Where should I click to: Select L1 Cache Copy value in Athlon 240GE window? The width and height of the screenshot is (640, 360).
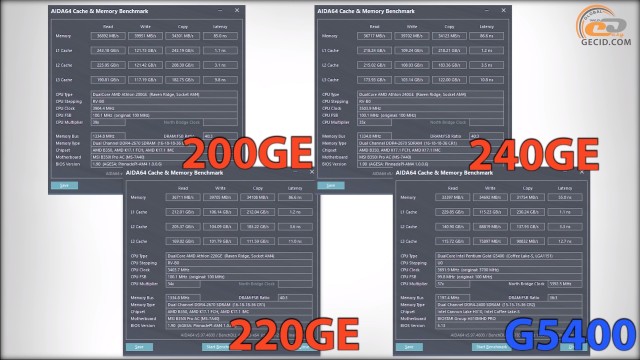coord(449,51)
